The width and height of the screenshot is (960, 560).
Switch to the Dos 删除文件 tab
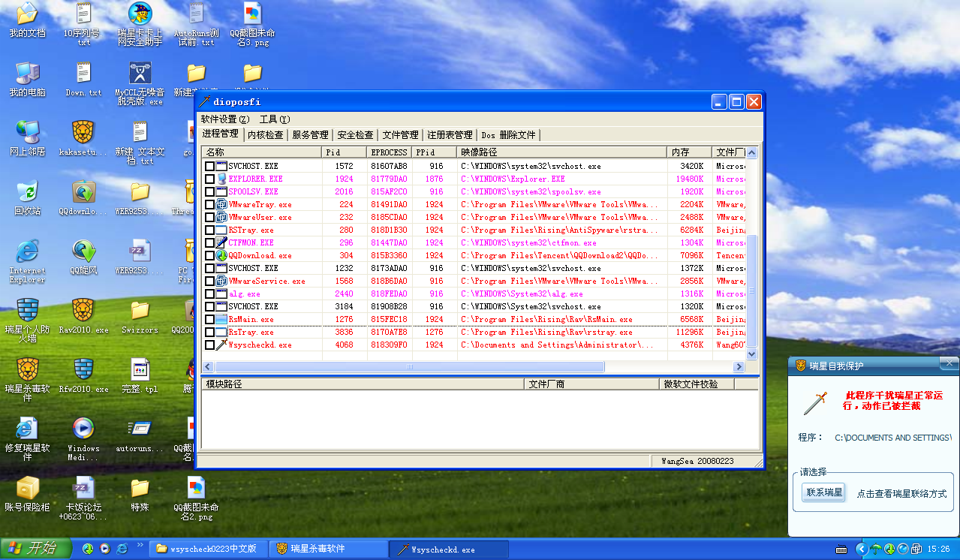[x=509, y=135]
